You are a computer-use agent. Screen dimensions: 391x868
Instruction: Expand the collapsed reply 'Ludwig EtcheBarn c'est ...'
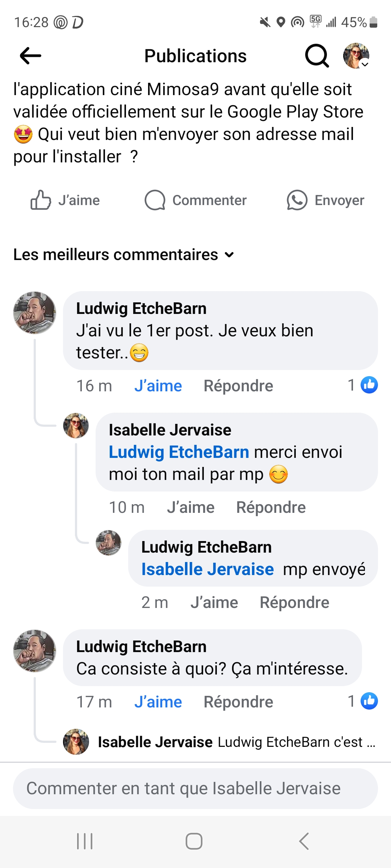[x=236, y=742]
